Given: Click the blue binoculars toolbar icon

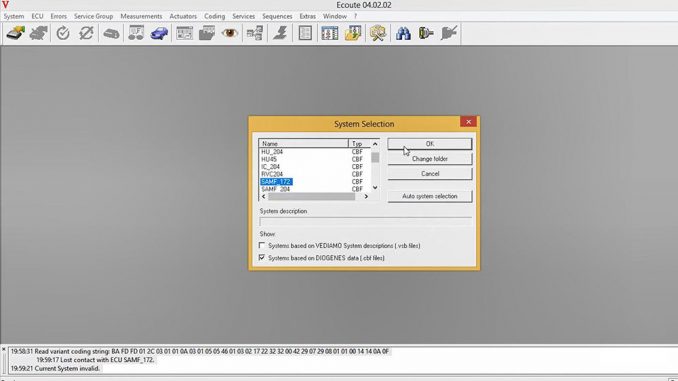Looking at the screenshot, I should click(x=403, y=33).
